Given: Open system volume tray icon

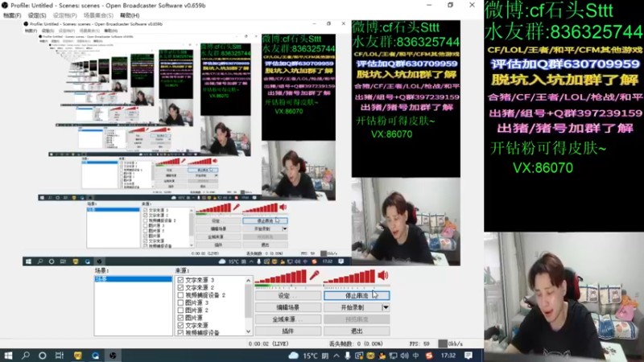Looking at the screenshot, I should click(x=405, y=356).
